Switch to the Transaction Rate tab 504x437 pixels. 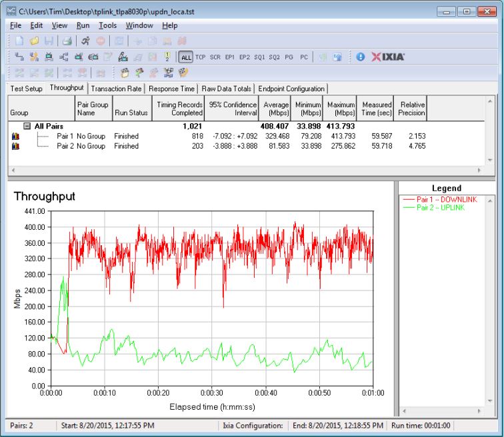pyautogui.click(x=116, y=89)
